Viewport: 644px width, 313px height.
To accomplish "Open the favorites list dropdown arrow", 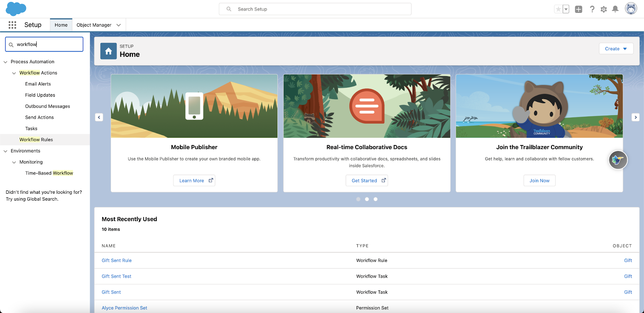I will [x=566, y=9].
